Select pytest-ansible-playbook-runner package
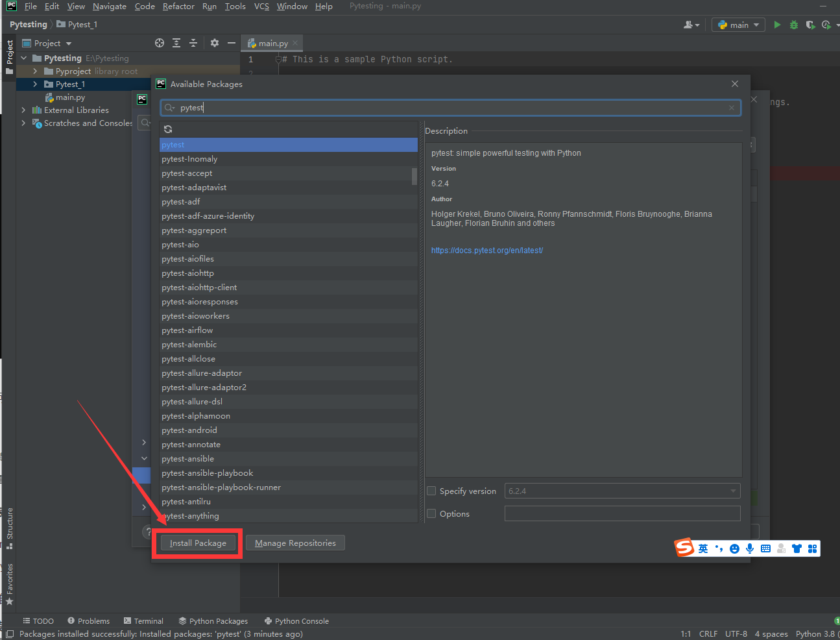Screen dimensions: 840x640 (x=289, y=487)
